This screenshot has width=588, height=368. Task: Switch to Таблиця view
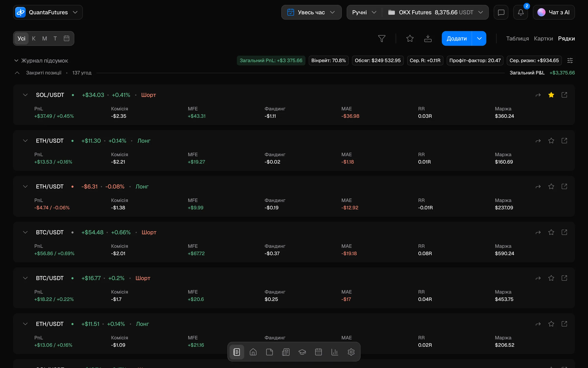[517, 39]
